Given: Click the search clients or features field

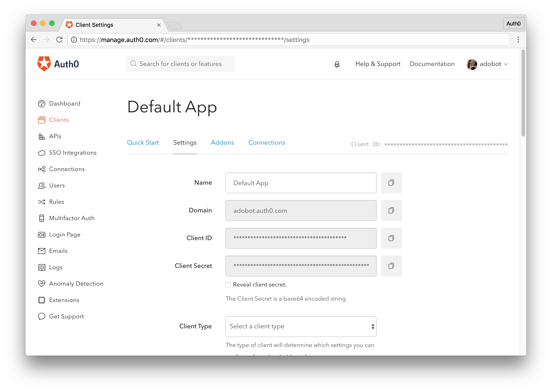Looking at the screenshot, I should pos(181,64).
